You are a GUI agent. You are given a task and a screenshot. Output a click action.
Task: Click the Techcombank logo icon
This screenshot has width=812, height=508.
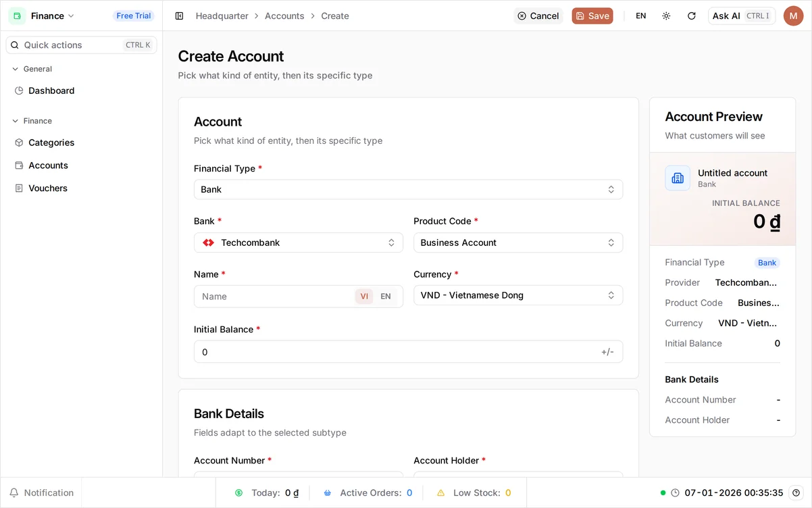208,243
